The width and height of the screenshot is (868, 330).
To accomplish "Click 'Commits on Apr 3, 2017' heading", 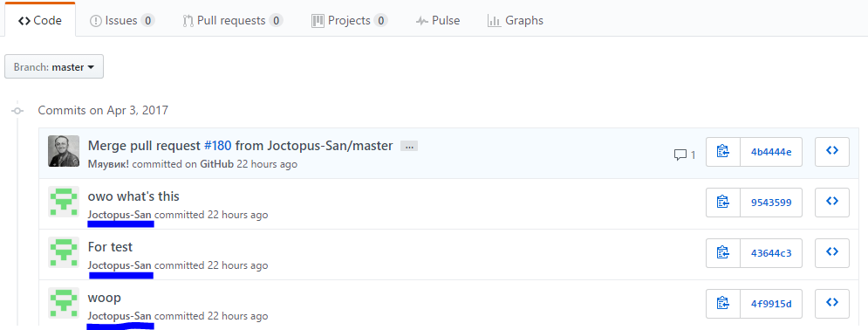I will pyautogui.click(x=103, y=110).
